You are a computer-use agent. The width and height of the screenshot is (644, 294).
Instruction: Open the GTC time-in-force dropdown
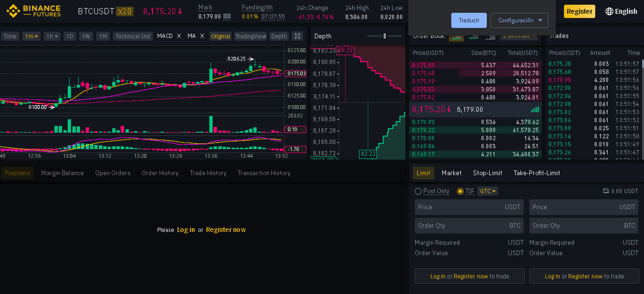coord(488,191)
